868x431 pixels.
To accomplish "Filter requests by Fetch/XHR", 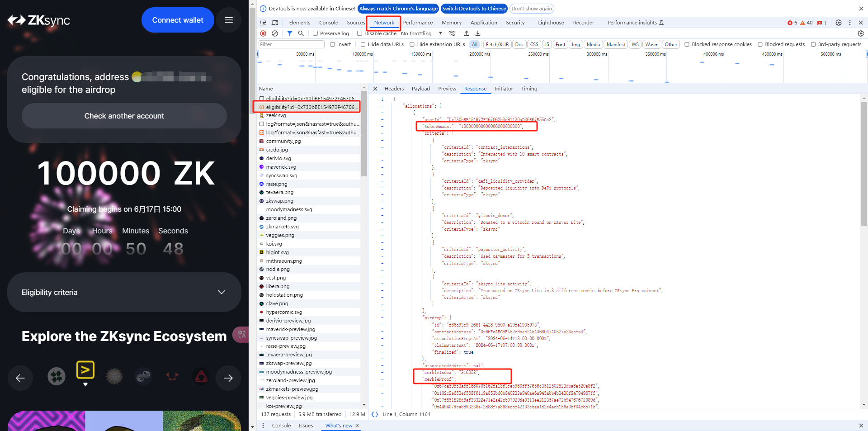I will [x=497, y=44].
